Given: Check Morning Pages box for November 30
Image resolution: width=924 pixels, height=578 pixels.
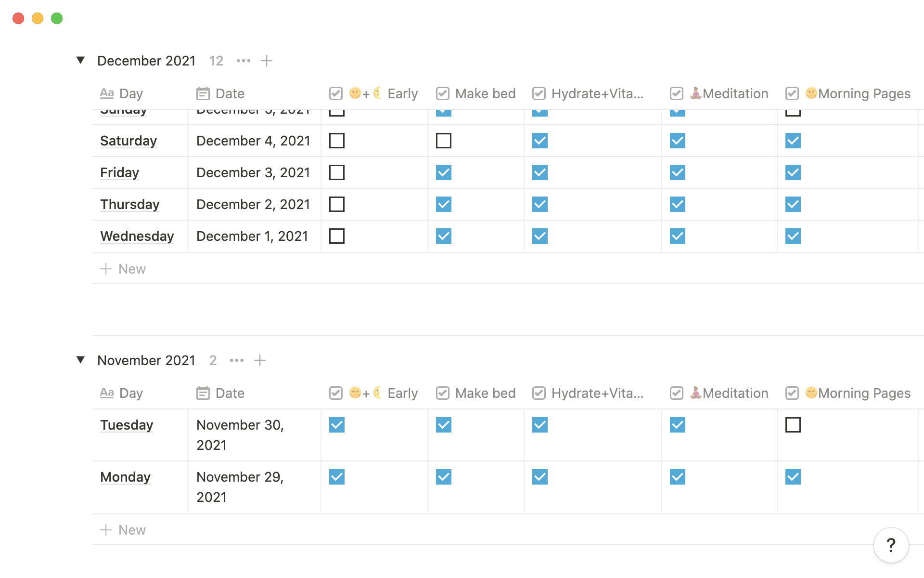Looking at the screenshot, I should click(x=793, y=425).
